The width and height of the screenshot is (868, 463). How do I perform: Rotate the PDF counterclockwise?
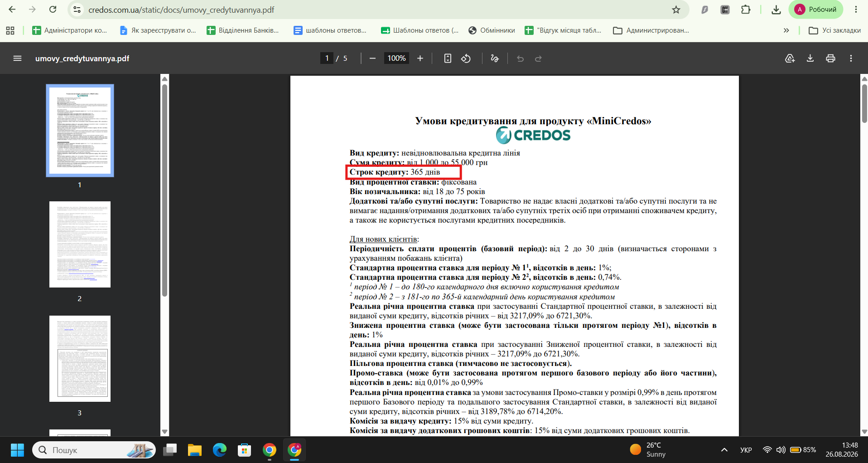(466, 58)
